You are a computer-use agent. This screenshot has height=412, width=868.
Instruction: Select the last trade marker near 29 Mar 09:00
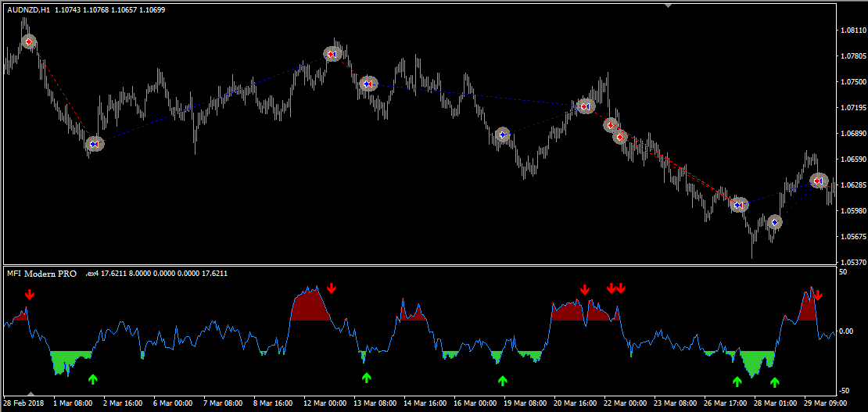point(819,181)
